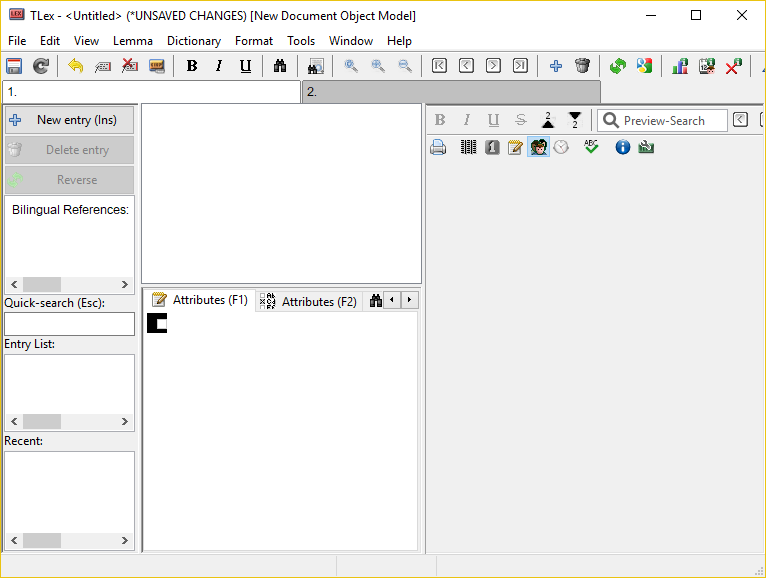766x578 pixels.
Task: Click inside the Preview-Search field
Action: click(662, 120)
